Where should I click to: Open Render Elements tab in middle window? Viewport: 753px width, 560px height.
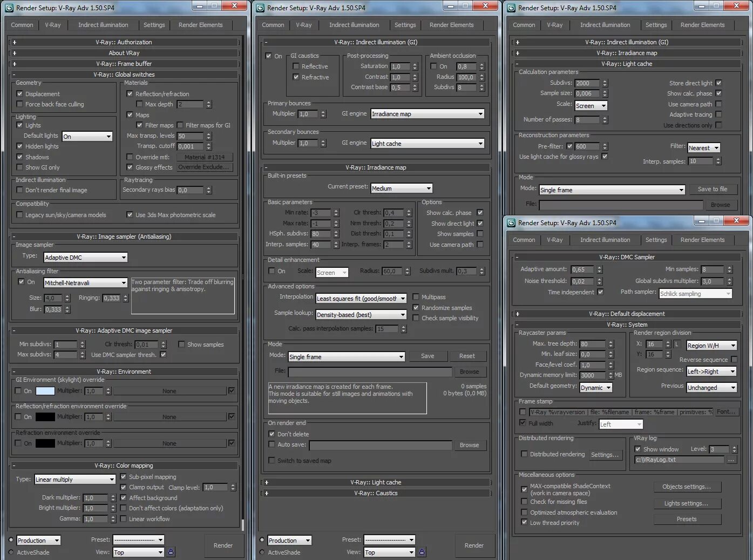(451, 25)
